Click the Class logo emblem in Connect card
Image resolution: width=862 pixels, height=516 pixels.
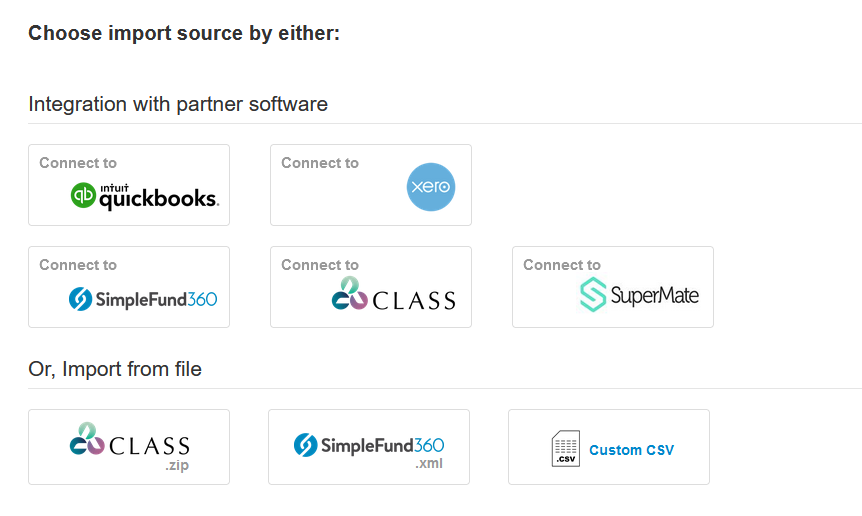[x=349, y=293]
